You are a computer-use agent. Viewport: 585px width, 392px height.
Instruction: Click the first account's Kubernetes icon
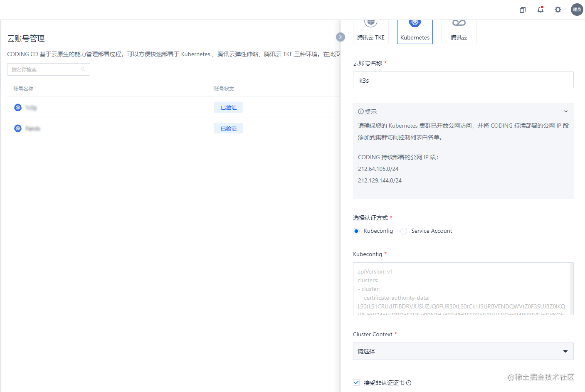18,107
